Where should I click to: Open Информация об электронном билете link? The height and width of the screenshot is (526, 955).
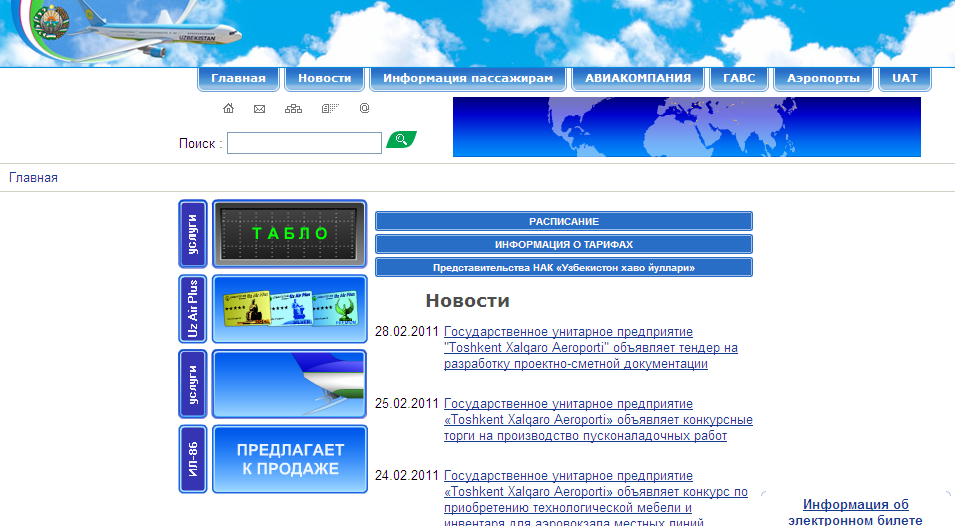point(855,512)
